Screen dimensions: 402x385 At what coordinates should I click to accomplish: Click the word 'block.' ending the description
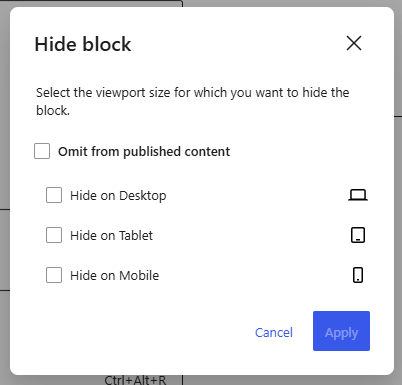53,111
